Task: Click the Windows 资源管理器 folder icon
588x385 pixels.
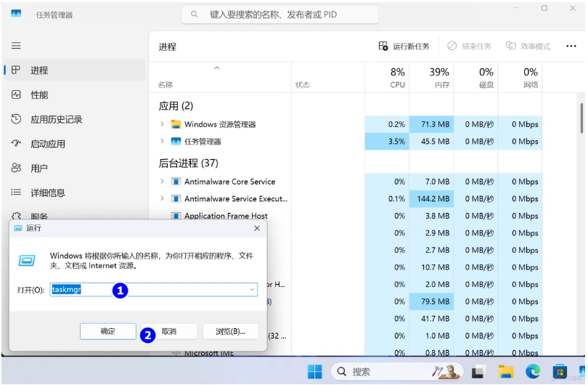Action: point(176,123)
